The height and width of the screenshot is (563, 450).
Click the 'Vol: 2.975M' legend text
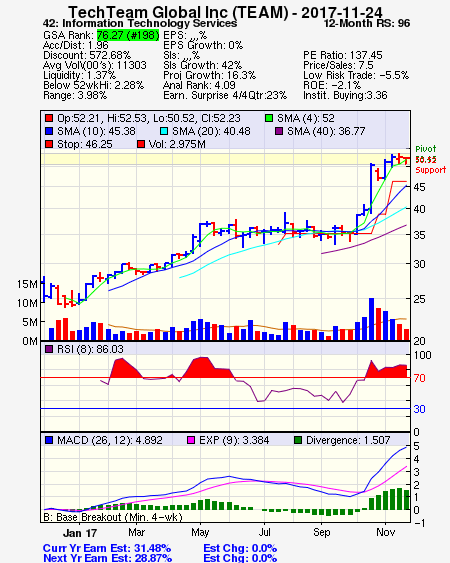pos(177,144)
